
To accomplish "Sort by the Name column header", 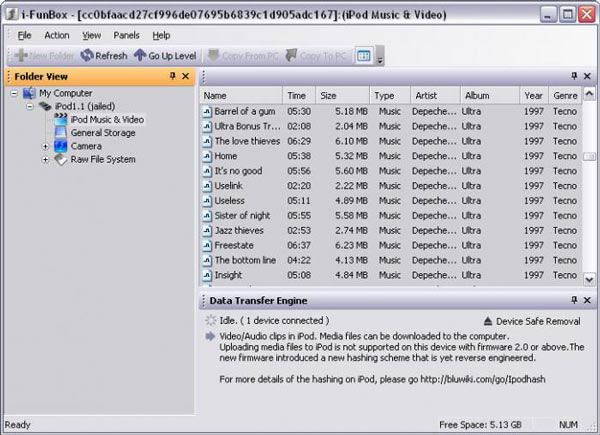I will click(x=241, y=95).
